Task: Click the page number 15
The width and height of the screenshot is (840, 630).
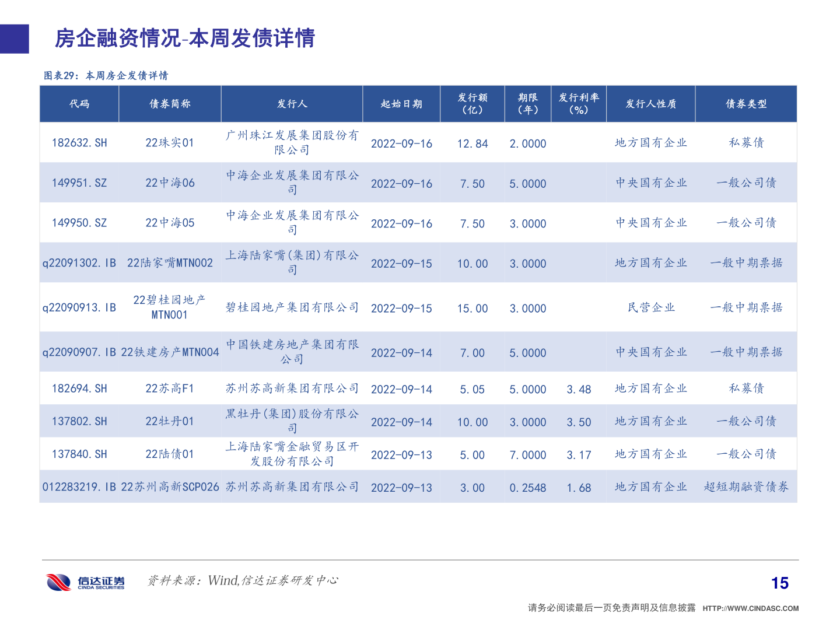Action: [x=781, y=582]
